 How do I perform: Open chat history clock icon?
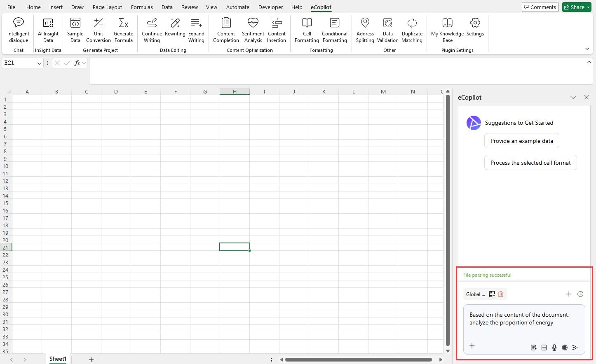[x=580, y=294]
